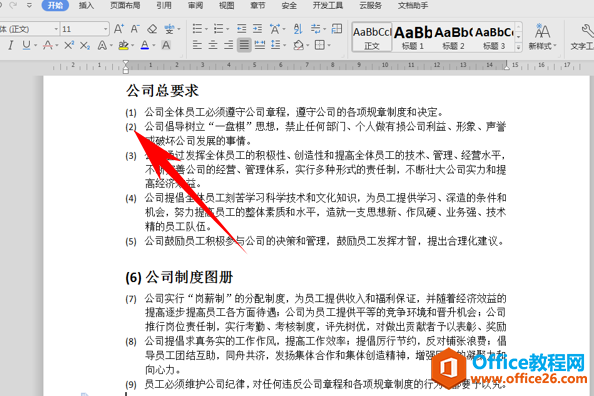Expand bullet list style dropdown arrow
Viewport: 594px width, 396px height.
[x=206, y=29]
